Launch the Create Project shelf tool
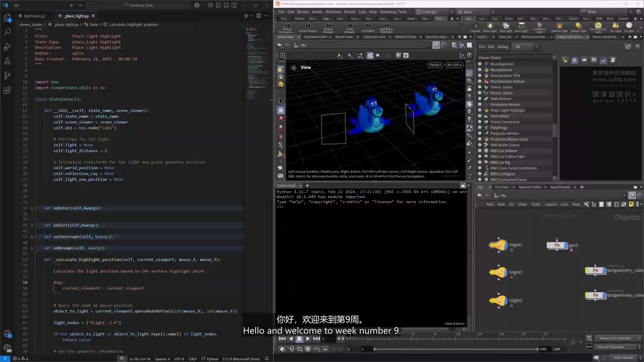Screen dimensions: 644x362 [x=308, y=28]
